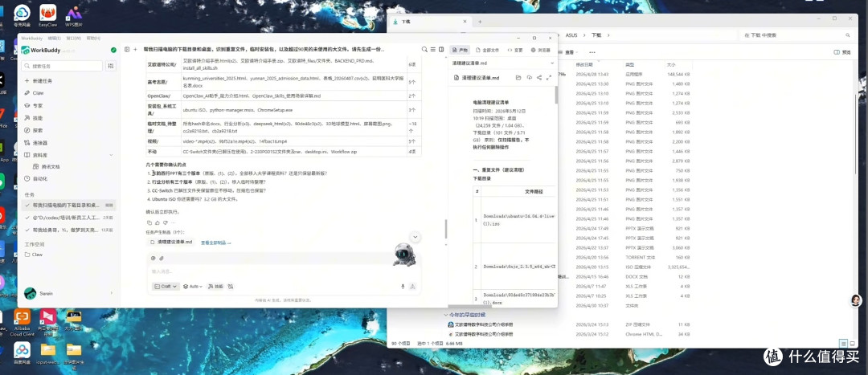Switch to the 全部文件 tab
Image resolution: width=868 pixels, height=375 pixels.
coord(487,50)
